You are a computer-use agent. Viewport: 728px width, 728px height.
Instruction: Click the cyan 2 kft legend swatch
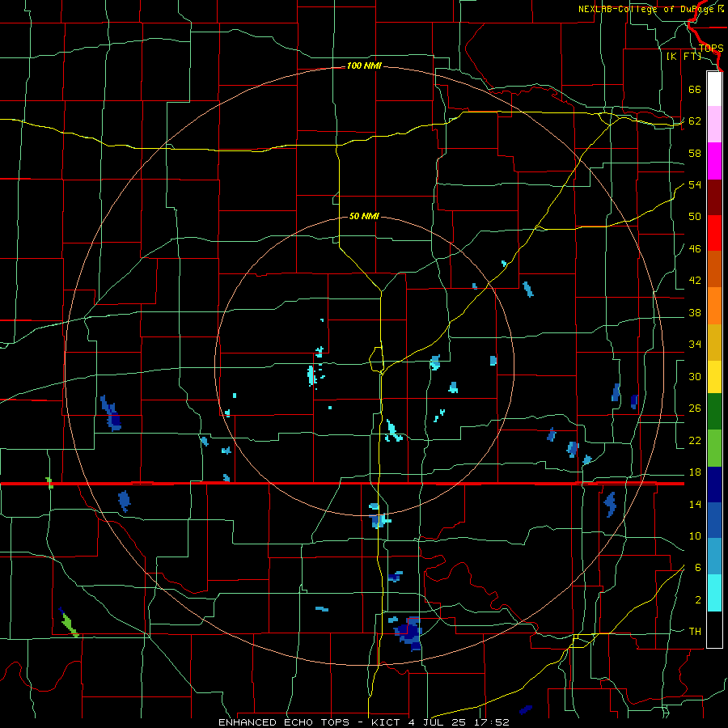[714, 593]
